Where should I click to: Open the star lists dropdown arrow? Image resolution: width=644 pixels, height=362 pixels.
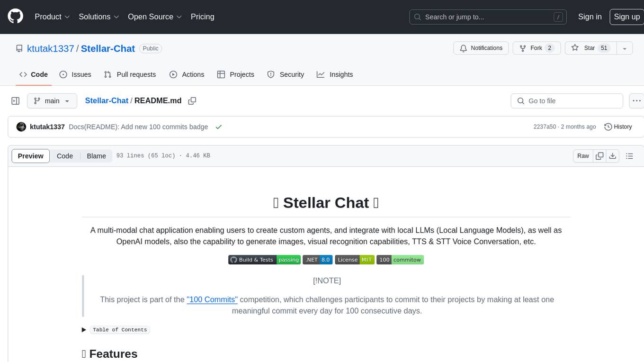[x=625, y=48]
